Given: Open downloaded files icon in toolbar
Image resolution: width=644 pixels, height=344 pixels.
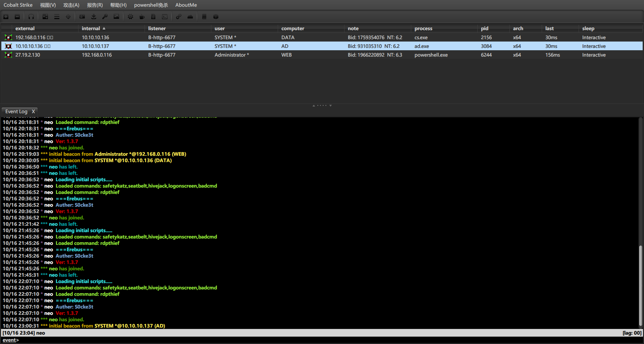Looking at the screenshot, I should click(x=94, y=17).
